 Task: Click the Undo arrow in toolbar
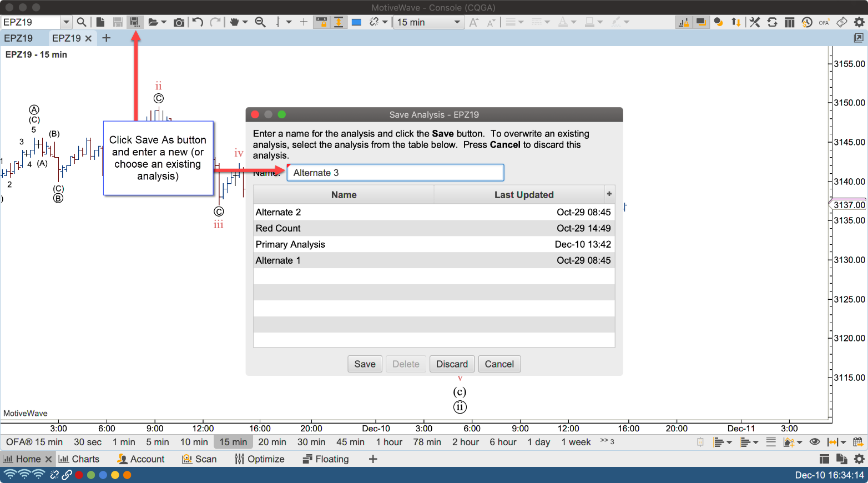[198, 22]
